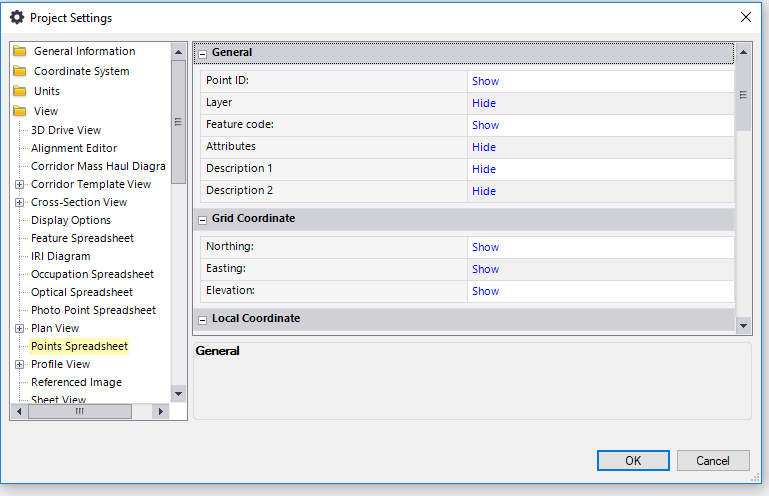Click the General Information folder icon

click(20, 52)
